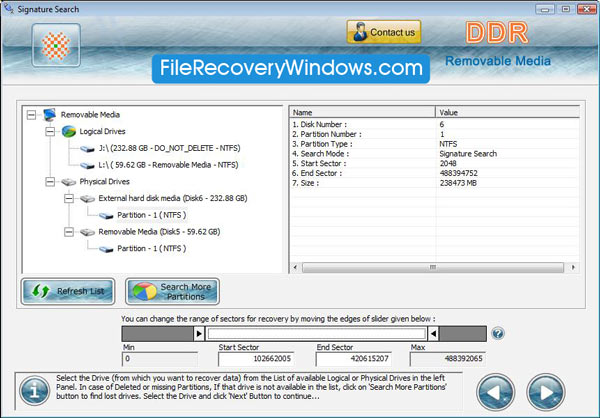Click the Max value field
This screenshot has width=600, height=418.
coord(448,359)
